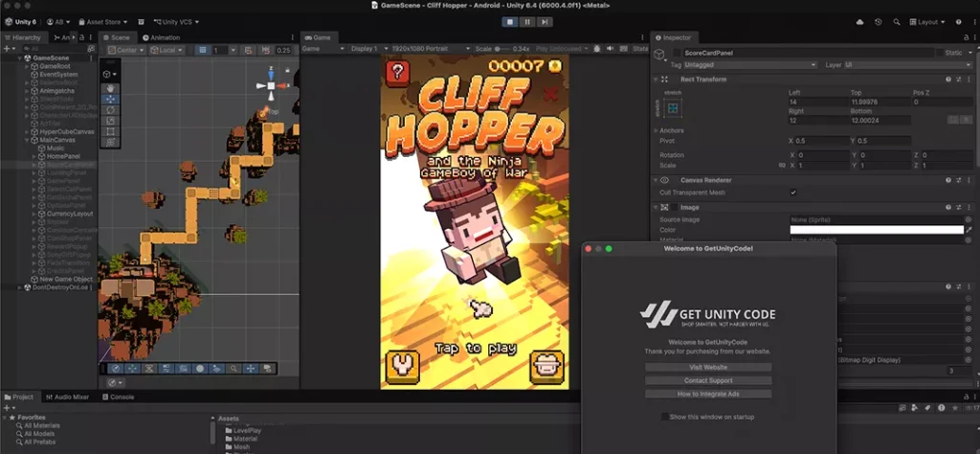Open the Unity VCS dropdown
980x454 pixels.
(176, 22)
